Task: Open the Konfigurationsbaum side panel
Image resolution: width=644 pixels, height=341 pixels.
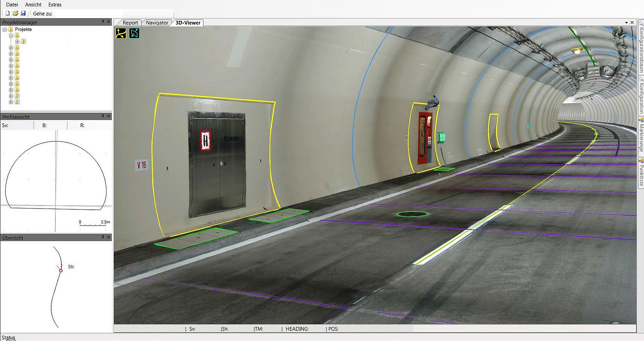Action: tap(641, 48)
